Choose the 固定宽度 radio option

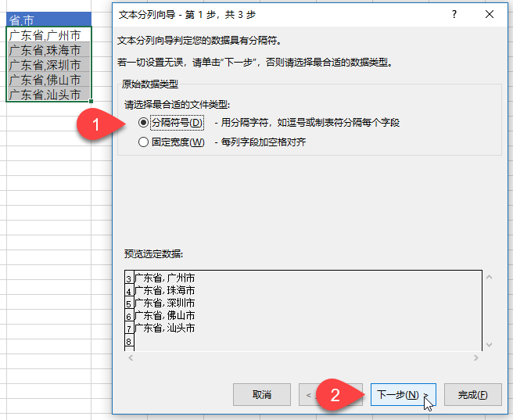coord(143,142)
